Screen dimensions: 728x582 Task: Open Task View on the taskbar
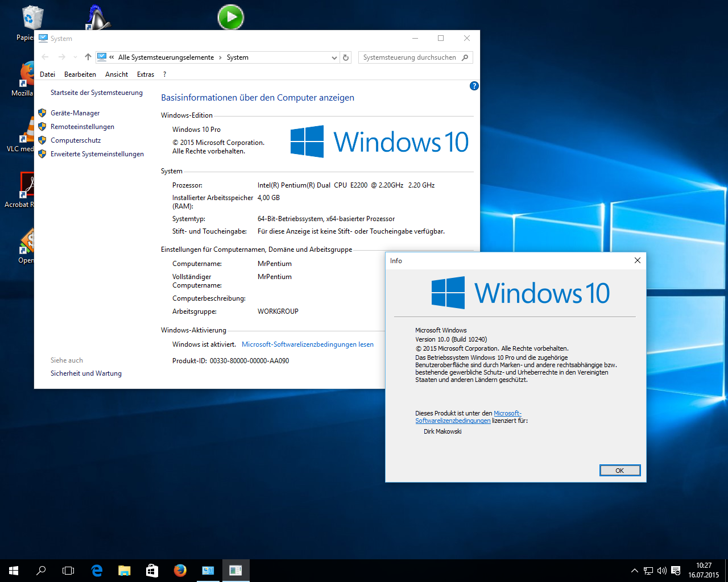pyautogui.click(x=68, y=570)
